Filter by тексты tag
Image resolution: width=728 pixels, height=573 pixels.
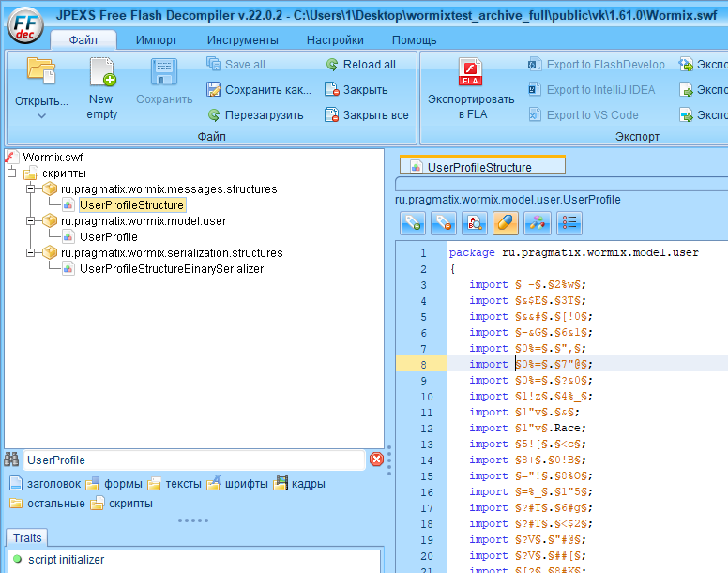pos(174,484)
